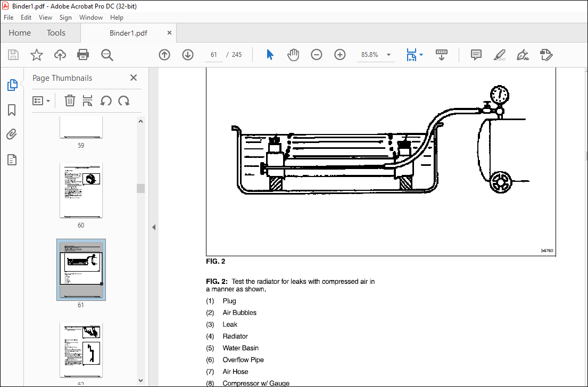This screenshot has width=588, height=387.
Task: Open the Attachments paperclip panel
Action: pyautogui.click(x=12, y=134)
